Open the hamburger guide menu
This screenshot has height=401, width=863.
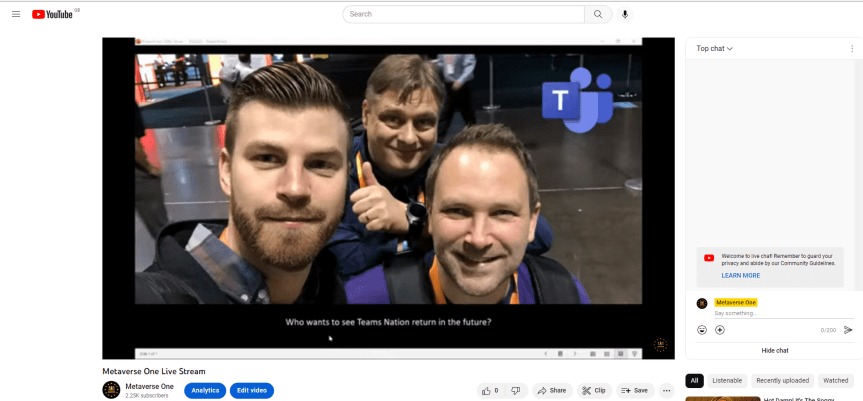click(16, 14)
